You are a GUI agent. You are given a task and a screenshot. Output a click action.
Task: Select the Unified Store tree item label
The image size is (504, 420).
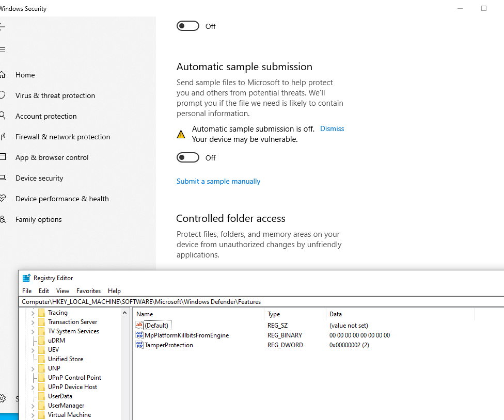point(66,359)
